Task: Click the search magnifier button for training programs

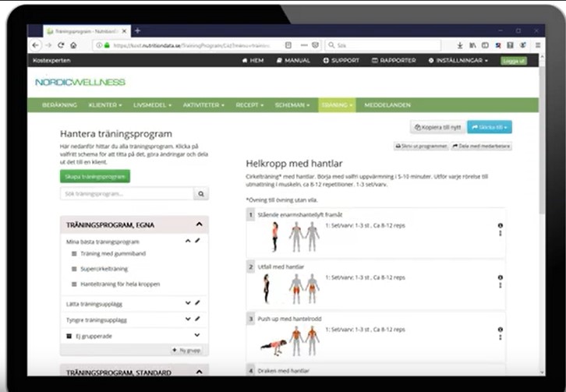Action: (x=200, y=194)
